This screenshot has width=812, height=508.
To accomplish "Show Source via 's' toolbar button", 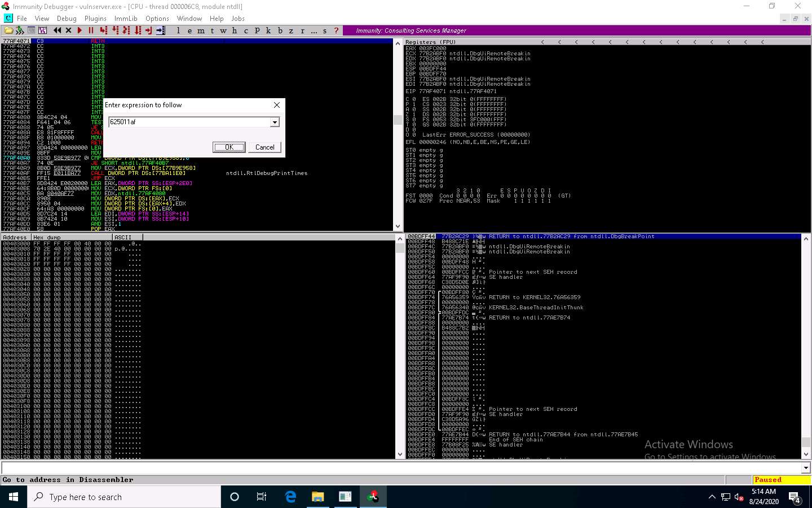I will pyautogui.click(x=325, y=30).
